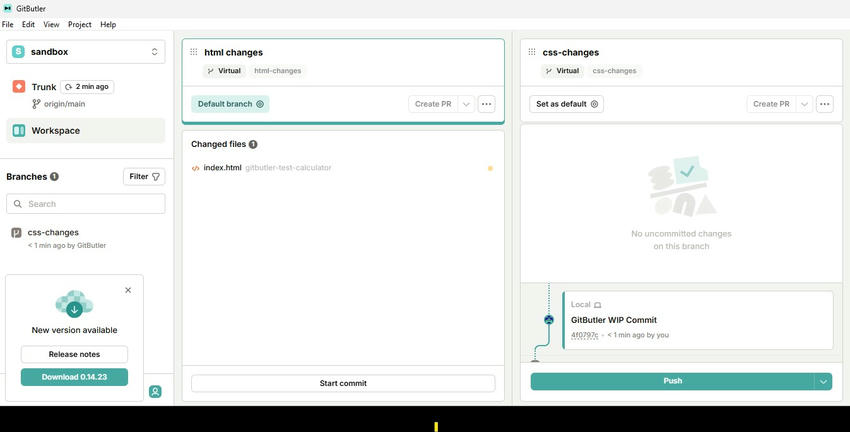This screenshot has width=850, height=432.
Task: Set css-changes as default branch
Action: pos(566,104)
